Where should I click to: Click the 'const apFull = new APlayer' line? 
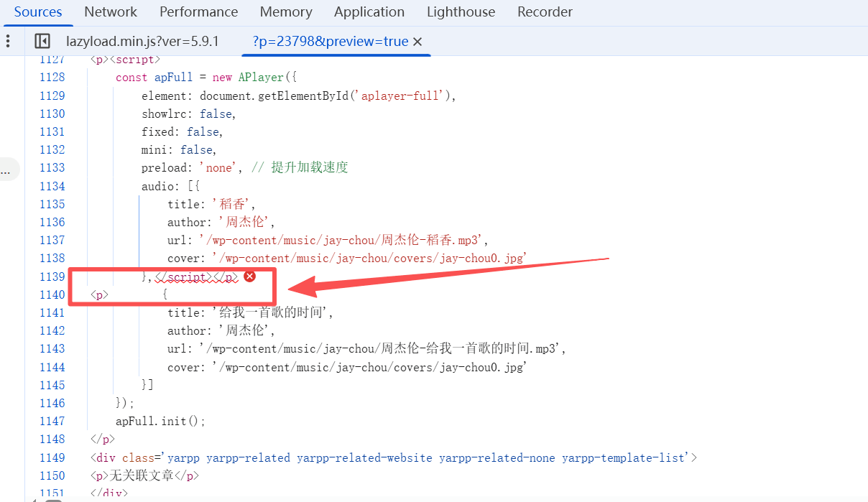(206, 78)
